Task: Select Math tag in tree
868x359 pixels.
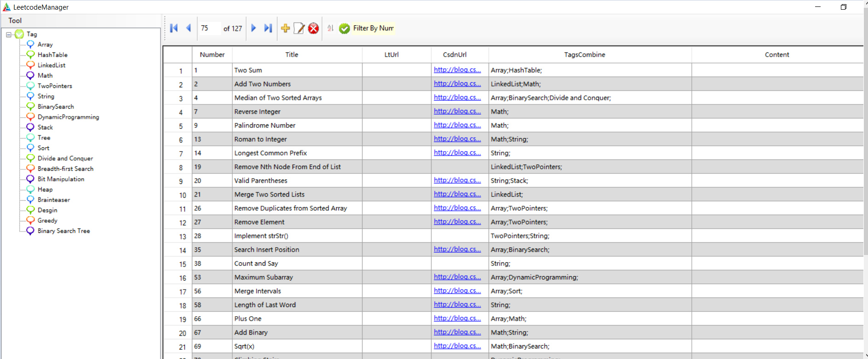Action: [x=45, y=75]
